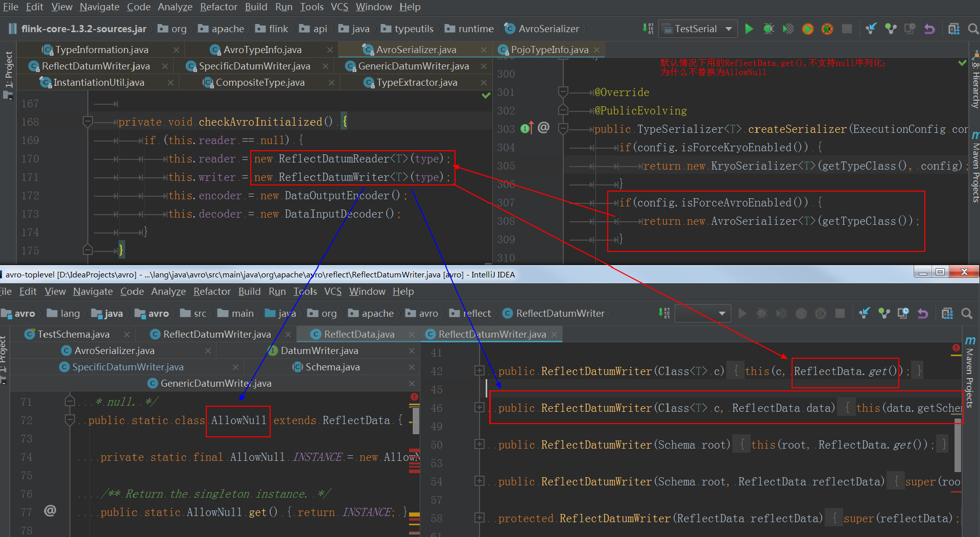Viewport: 980px width, 537px height.
Task: Collapse fold marker at line 175
Action: tap(87, 250)
